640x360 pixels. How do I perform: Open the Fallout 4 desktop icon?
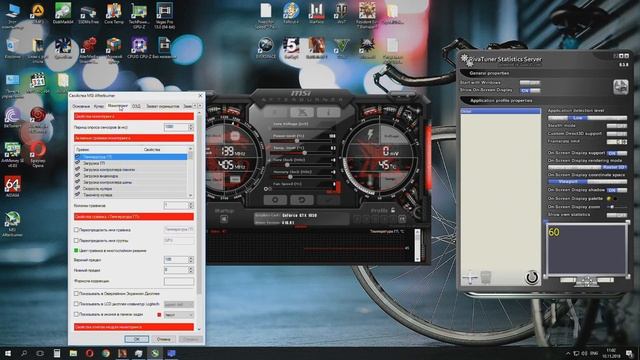291,13
